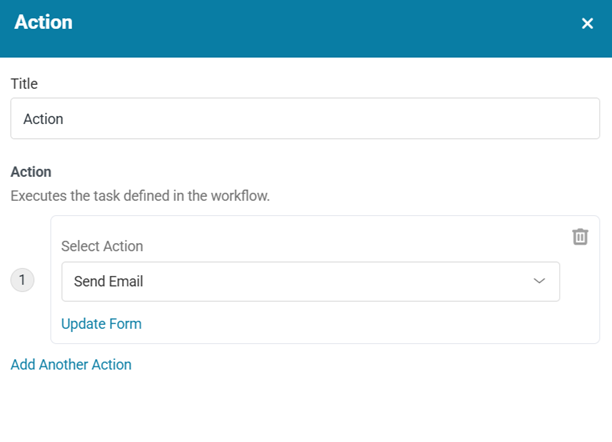Remove the Send Email action via trash
The width and height of the screenshot is (612, 442).
point(580,236)
